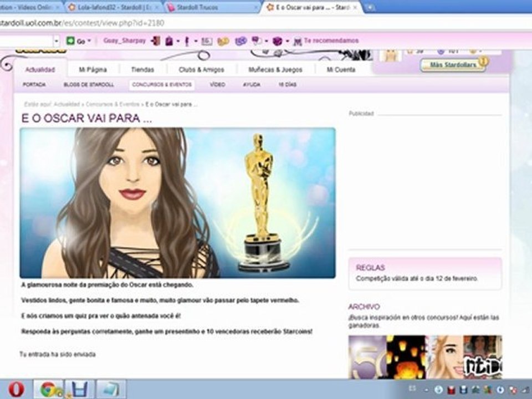Close the Stardoll Trucos tab
Screen dimensions: 532x399
256,7
